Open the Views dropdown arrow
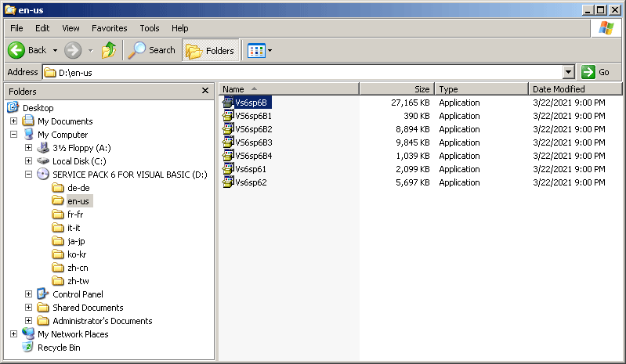Image resolution: width=626 pixels, height=364 pixels. pos(270,51)
